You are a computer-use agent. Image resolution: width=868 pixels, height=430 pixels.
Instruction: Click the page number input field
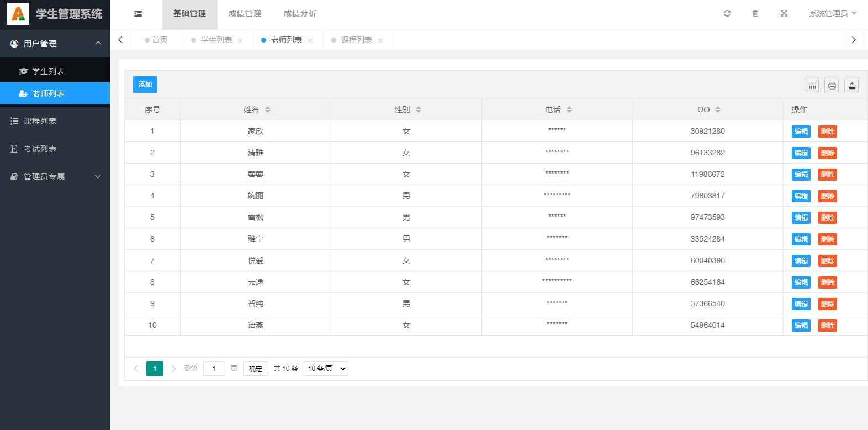click(x=214, y=369)
